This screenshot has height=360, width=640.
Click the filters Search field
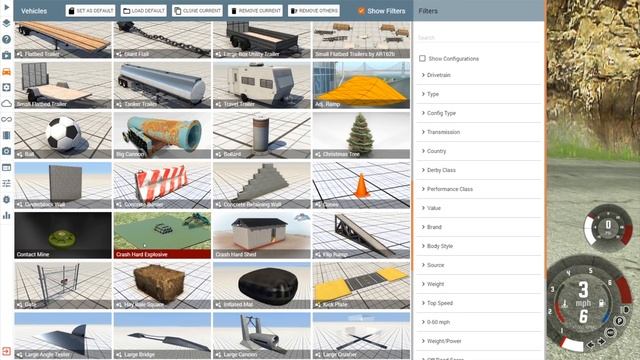click(479, 38)
